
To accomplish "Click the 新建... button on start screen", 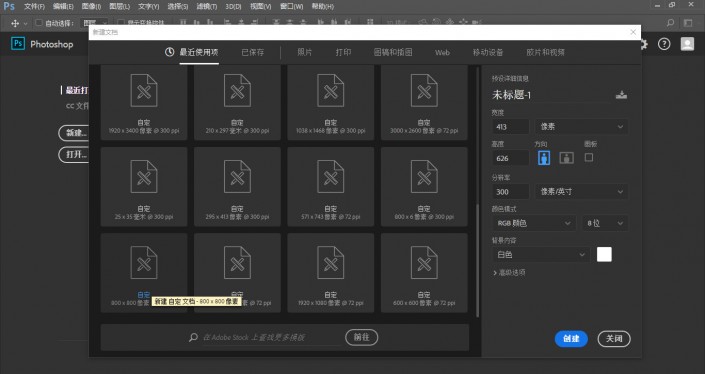I will click(75, 133).
